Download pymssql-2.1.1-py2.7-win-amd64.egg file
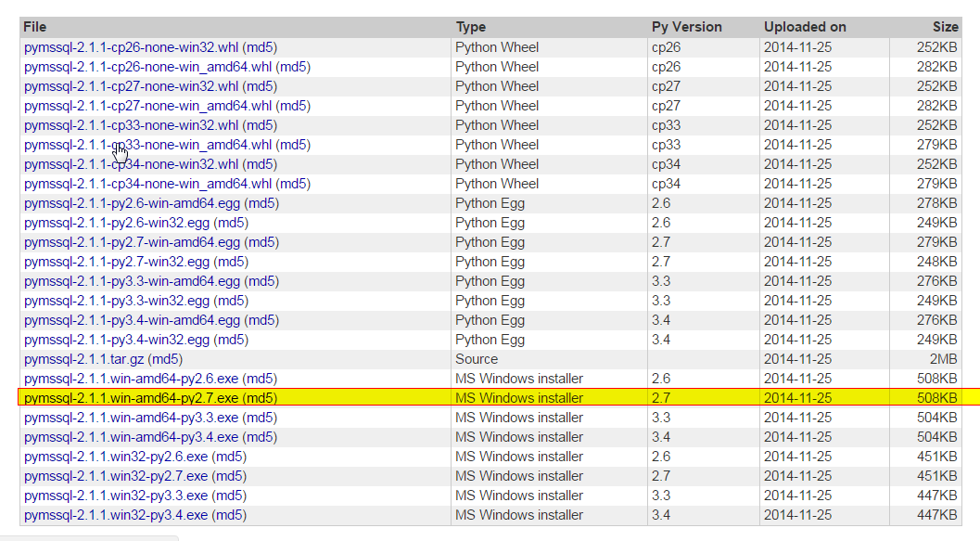The width and height of the screenshot is (980, 541). pos(132,242)
